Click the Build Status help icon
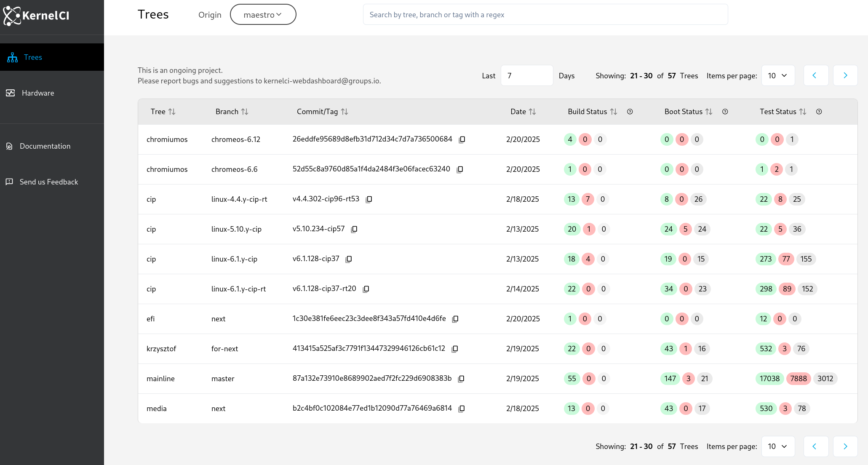 [x=630, y=112]
